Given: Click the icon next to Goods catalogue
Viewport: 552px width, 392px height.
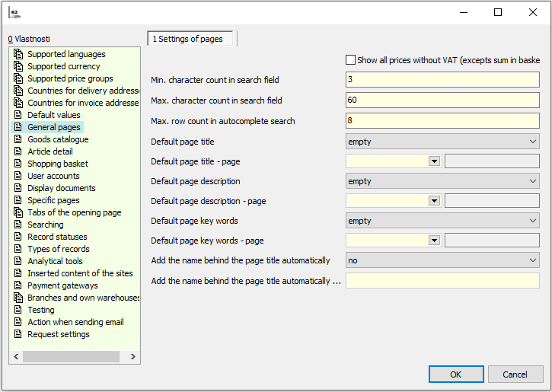Looking at the screenshot, I should click(19, 139).
